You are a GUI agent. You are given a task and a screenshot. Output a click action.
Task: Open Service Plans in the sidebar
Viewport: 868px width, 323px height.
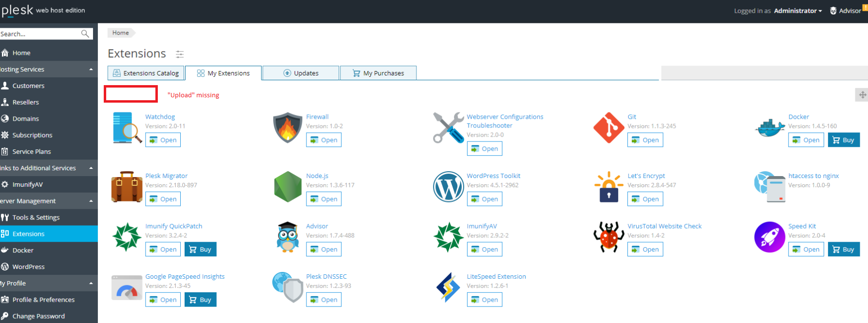point(32,152)
